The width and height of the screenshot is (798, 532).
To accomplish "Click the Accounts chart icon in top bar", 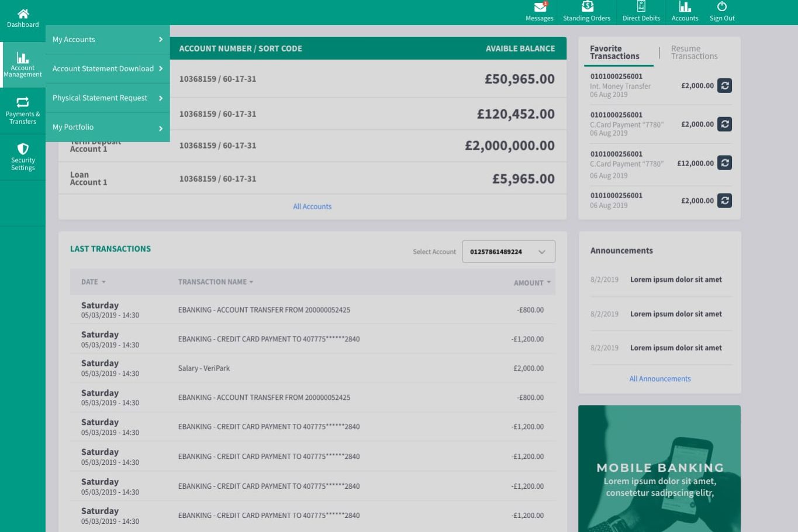I will tap(685, 7).
